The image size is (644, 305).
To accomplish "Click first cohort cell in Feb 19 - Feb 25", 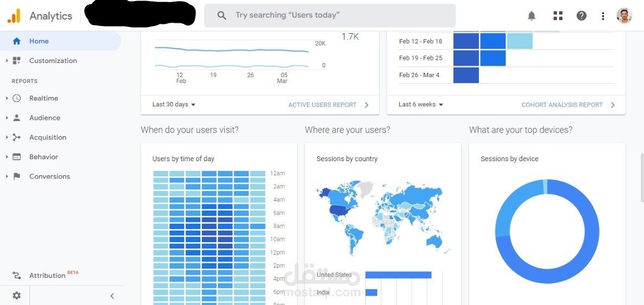I will (x=466, y=58).
